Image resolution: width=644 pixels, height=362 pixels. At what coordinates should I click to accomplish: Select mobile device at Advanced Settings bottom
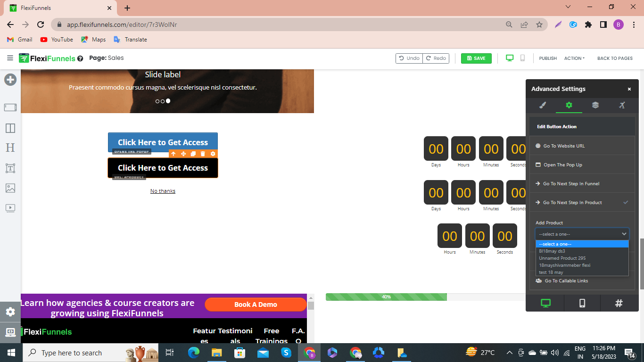[582, 303]
